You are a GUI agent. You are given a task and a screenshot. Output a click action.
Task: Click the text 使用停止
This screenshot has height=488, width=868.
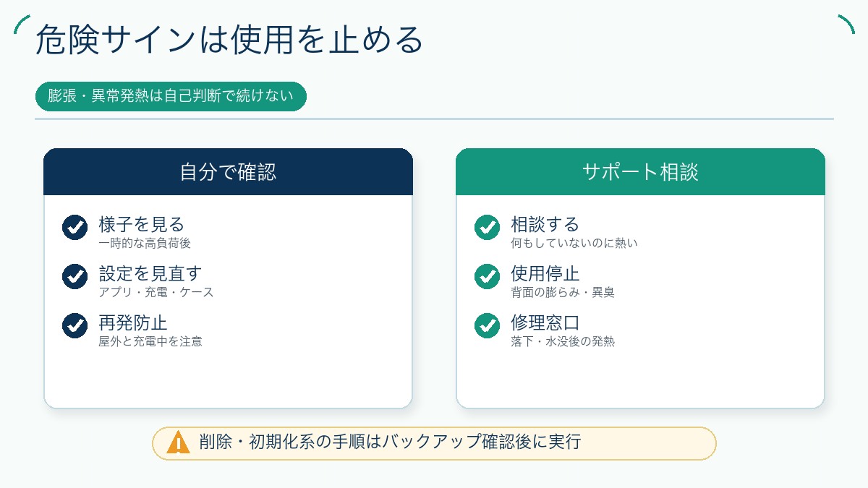(x=545, y=273)
